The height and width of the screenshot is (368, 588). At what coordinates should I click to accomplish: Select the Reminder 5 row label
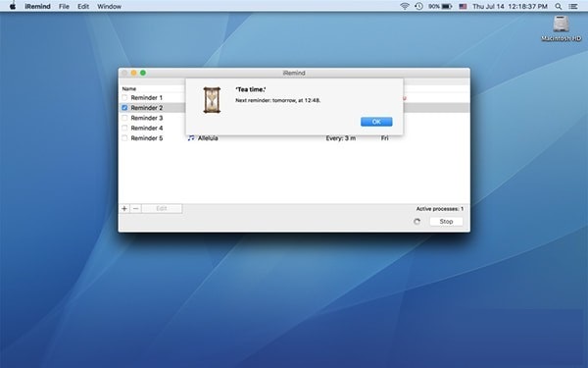pos(147,138)
